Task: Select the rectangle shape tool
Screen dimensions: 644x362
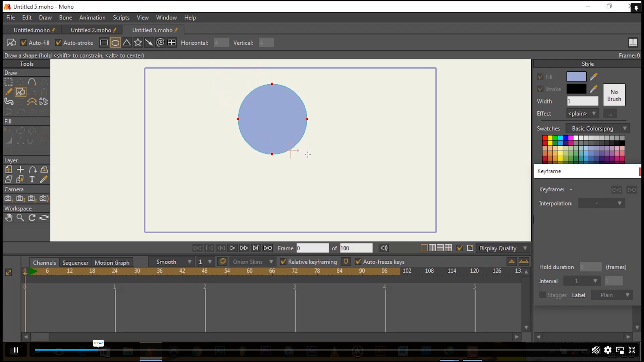Action: pos(104,43)
